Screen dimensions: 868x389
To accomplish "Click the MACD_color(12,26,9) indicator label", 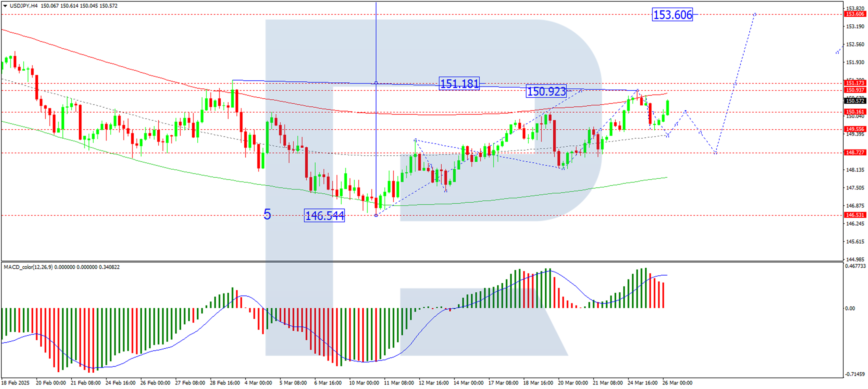I will tap(28, 267).
